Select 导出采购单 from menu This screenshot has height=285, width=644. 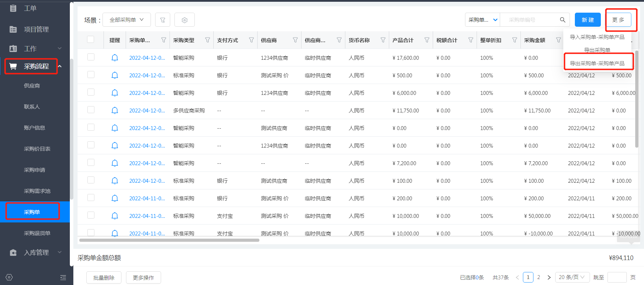[597, 50]
